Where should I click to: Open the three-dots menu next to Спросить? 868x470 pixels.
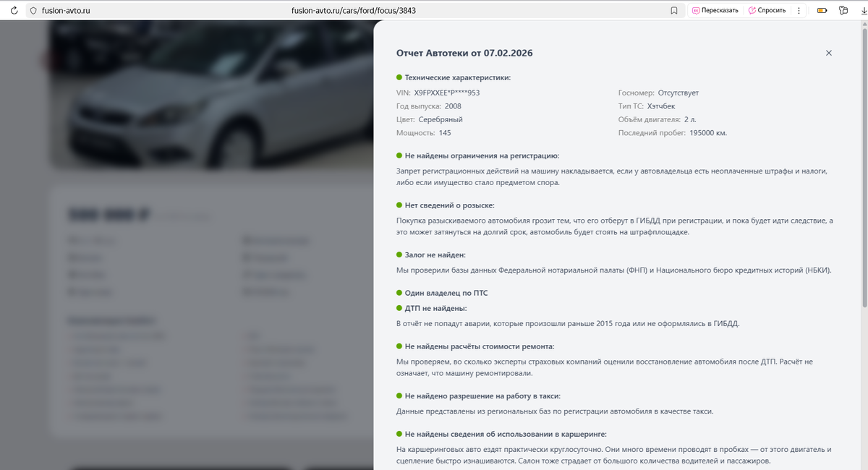[x=799, y=11]
